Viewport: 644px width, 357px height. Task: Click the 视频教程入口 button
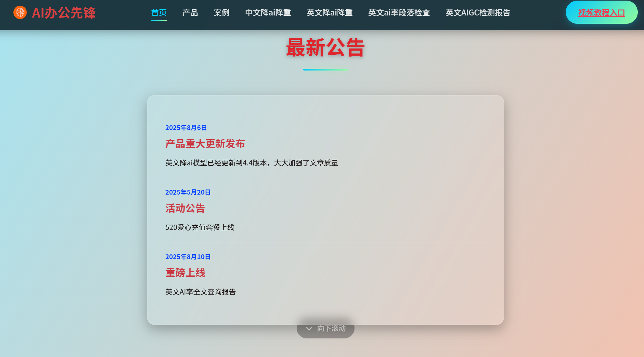click(601, 12)
